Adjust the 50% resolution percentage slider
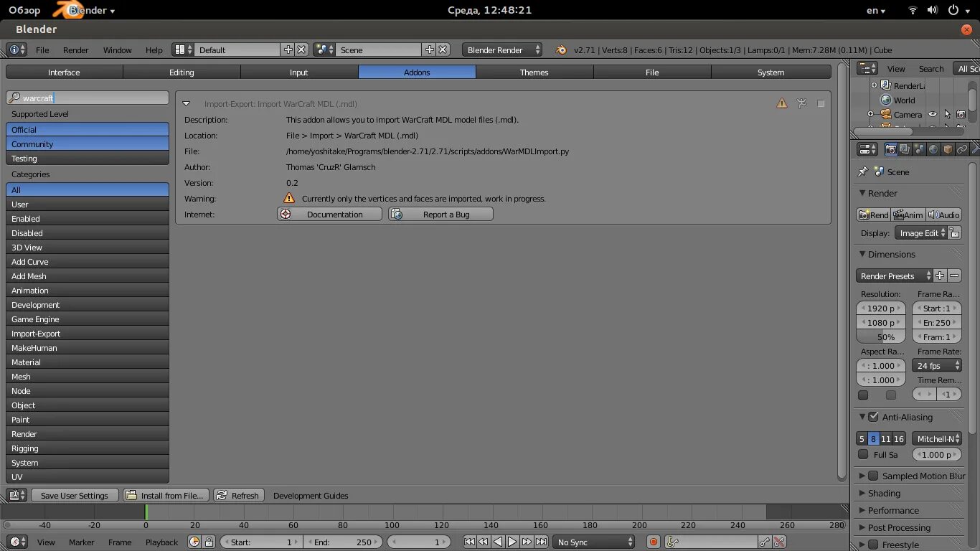Viewport: 980px width, 551px height. click(881, 336)
